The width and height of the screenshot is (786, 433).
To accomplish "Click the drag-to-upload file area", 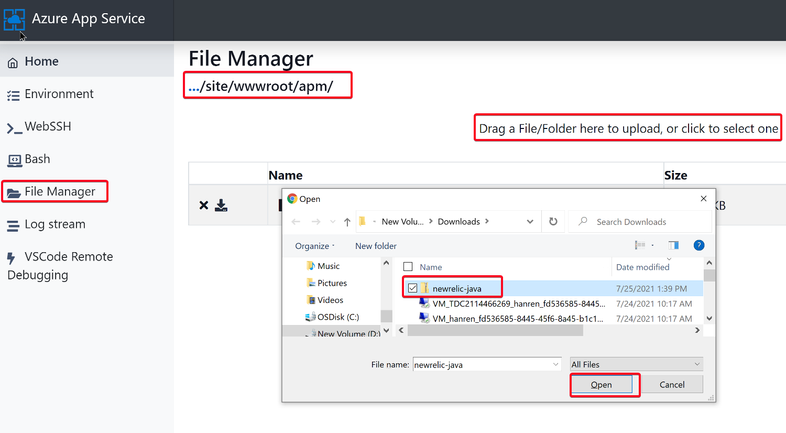I will pyautogui.click(x=628, y=129).
